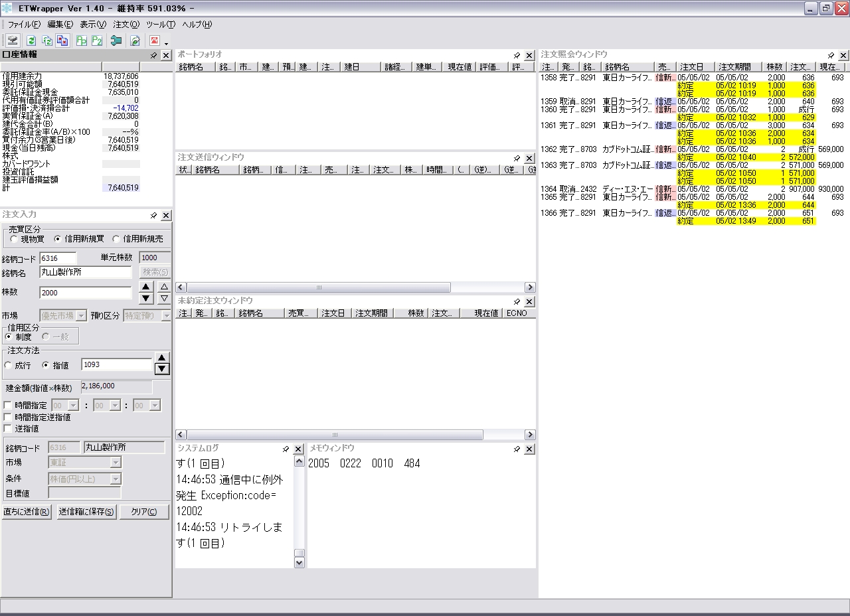850x616 pixels.
Task: Click the 銘柄コード field containing 6316
Action: (58, 258)
